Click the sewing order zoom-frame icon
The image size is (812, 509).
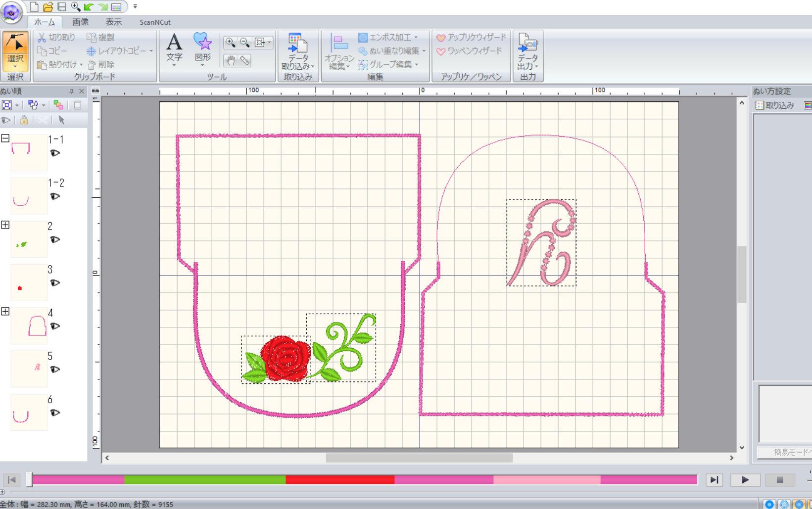pyautogui.click(x=7, y=105)
